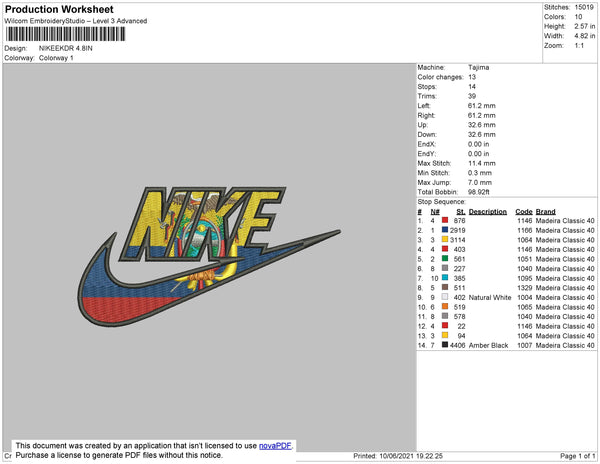Select the green swatch in stop row 5

point(445,259)
